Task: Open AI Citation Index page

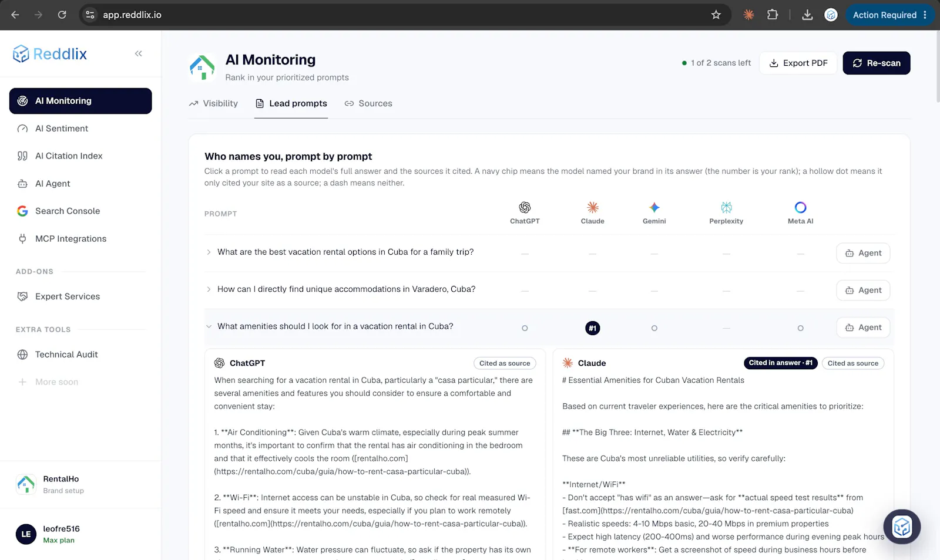Action: click(x=80, y=156)
